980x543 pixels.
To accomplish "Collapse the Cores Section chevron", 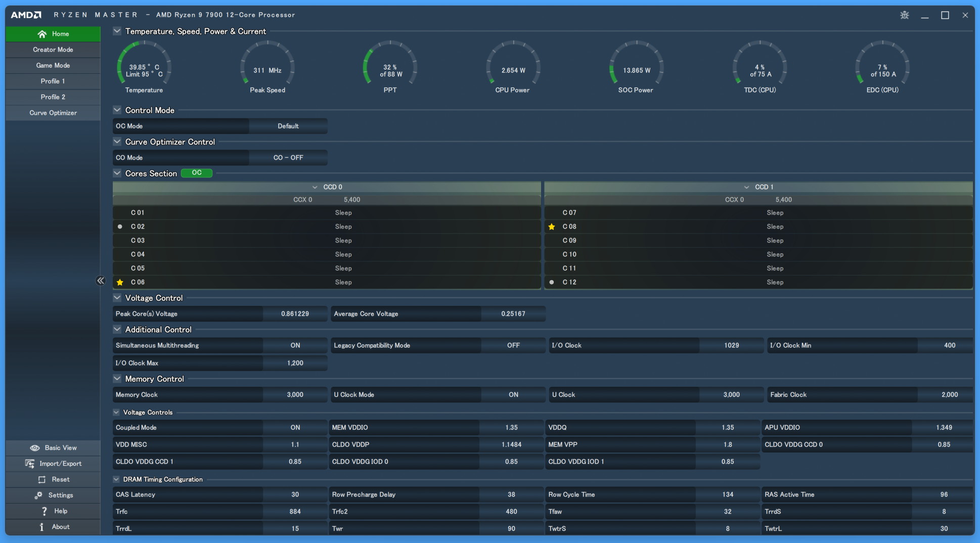I will (117, 173).
